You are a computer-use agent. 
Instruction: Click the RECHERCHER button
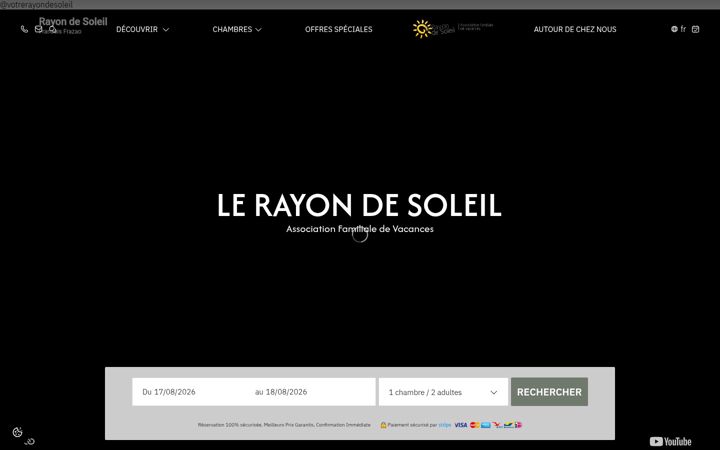click(549, 392)
